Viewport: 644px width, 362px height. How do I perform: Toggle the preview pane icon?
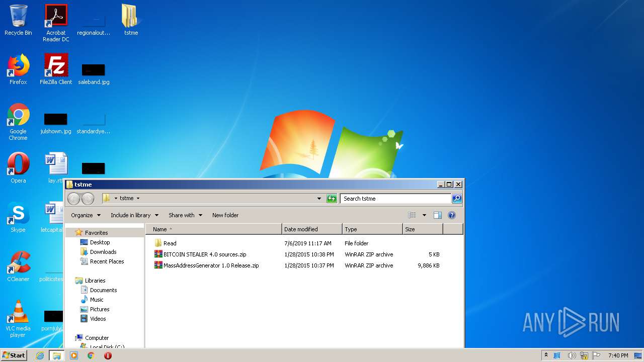[x=437, y=215]
